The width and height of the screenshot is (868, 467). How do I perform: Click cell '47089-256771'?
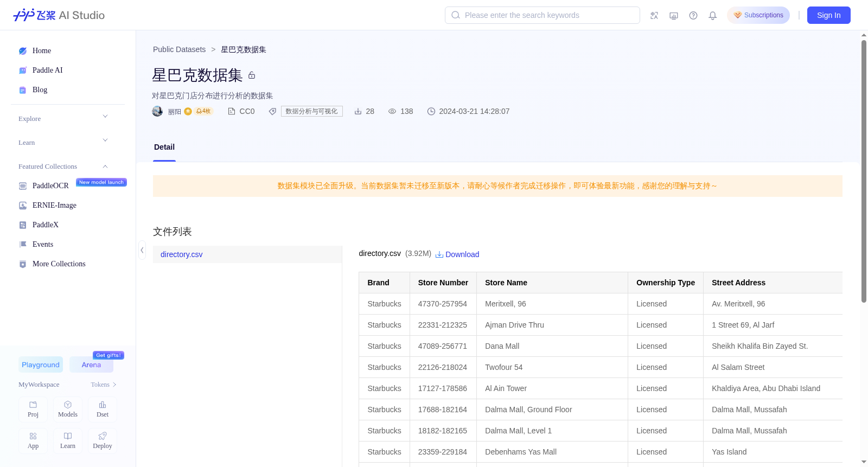[443, 346]
